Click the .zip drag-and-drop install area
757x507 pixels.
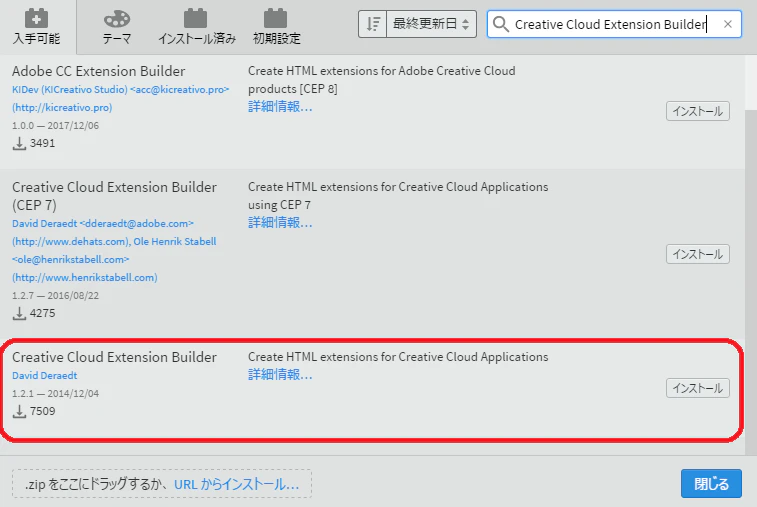pos(162,484)
